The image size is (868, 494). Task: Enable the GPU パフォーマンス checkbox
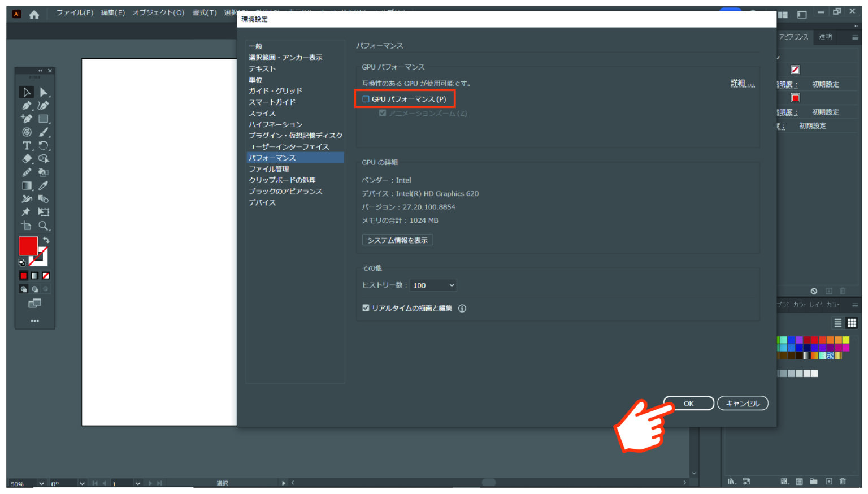point(365,98)
